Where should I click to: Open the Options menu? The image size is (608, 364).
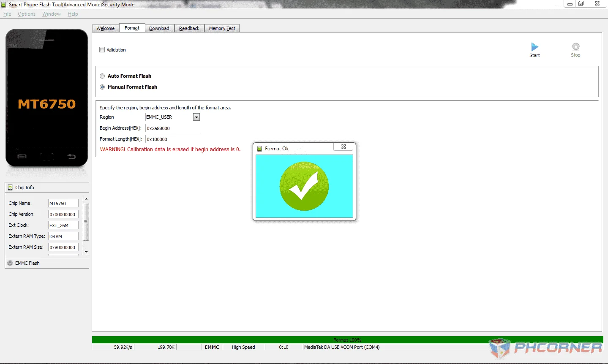tap(27, 14)
